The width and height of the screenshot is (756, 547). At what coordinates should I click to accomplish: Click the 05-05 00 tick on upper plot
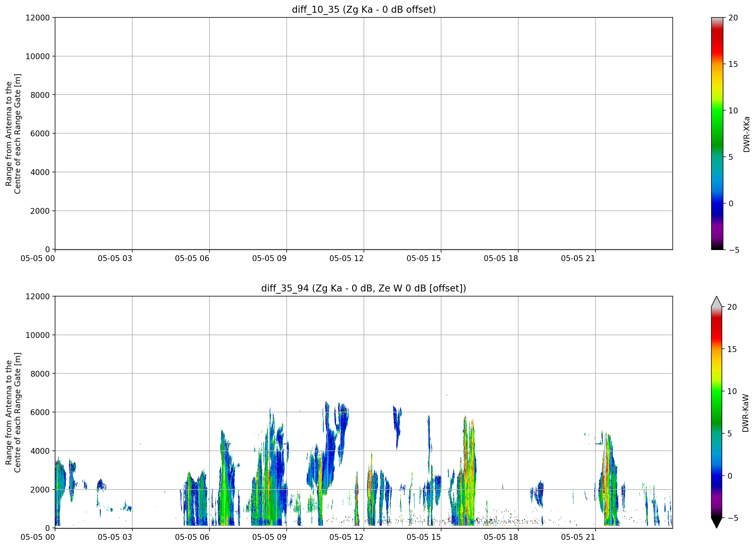(38, 259)
